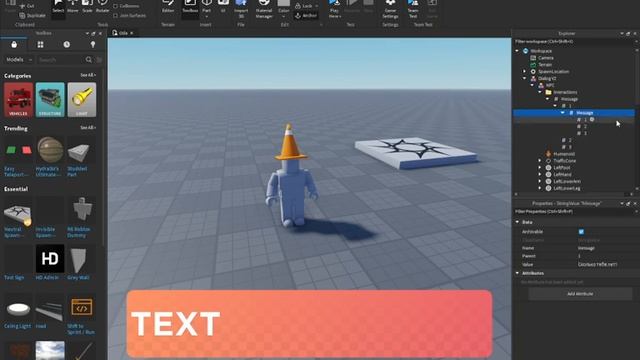Open Import 3D

point(241,8)
